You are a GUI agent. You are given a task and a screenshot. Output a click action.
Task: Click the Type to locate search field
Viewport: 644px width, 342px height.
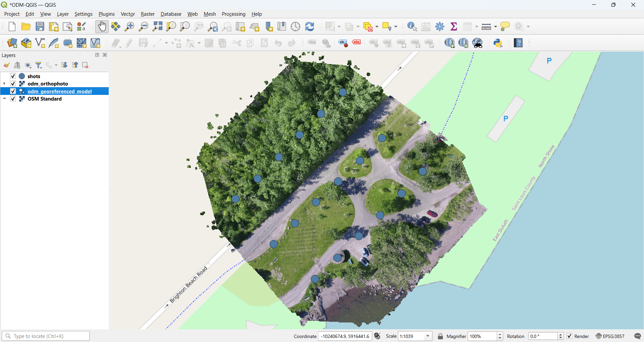coord(46,336)
